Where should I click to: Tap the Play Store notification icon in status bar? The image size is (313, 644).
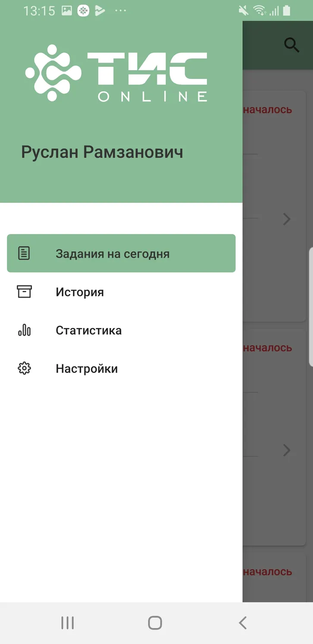(100, 11)
